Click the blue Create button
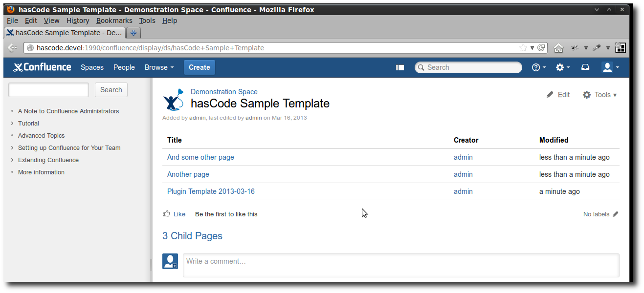644x293 pixels. click(x=199, y=67)
